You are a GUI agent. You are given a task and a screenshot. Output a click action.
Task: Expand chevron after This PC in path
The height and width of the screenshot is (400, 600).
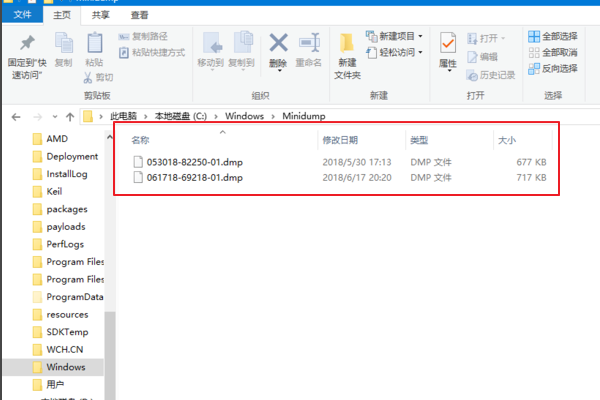point(145,116)
